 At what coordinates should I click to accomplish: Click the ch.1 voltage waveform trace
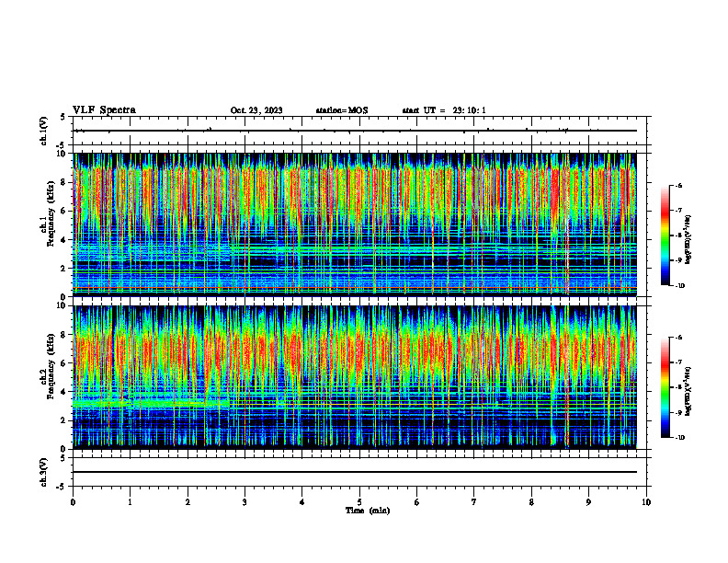click(355, 131)
